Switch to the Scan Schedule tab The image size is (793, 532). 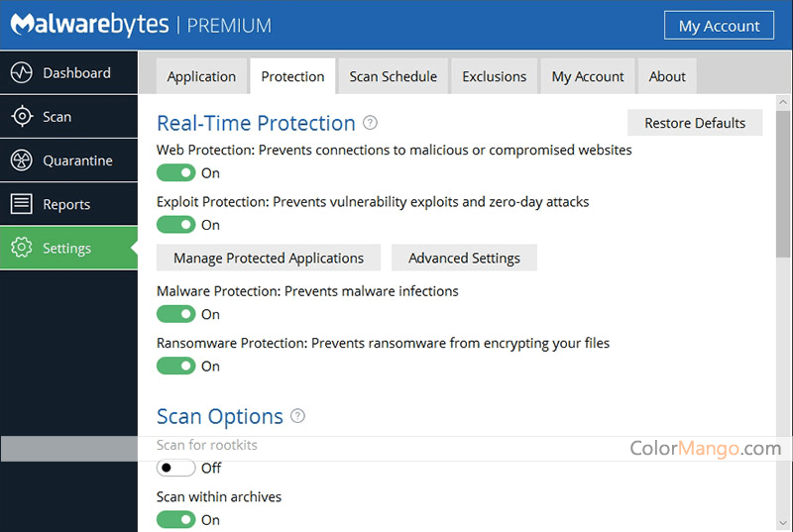[393, 76]
